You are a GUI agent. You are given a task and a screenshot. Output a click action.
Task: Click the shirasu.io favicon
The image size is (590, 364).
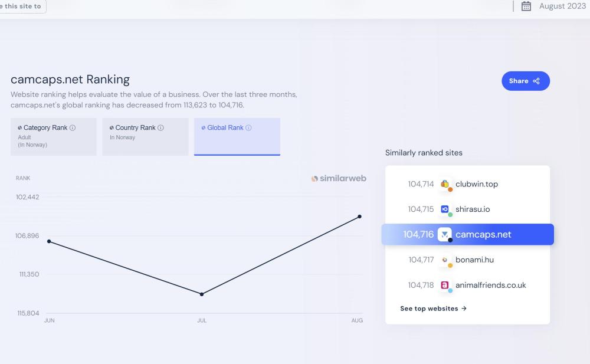click(445, 209)
